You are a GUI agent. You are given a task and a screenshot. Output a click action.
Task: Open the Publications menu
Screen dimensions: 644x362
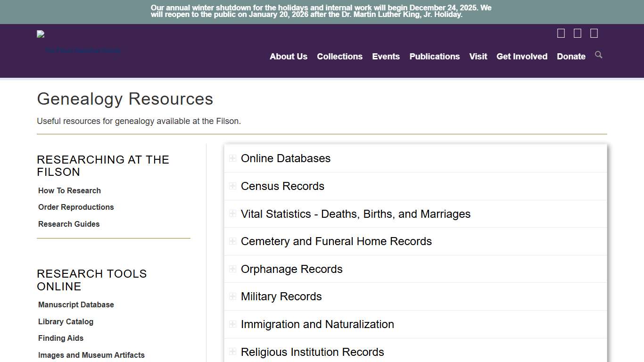[x=434, y=57]
